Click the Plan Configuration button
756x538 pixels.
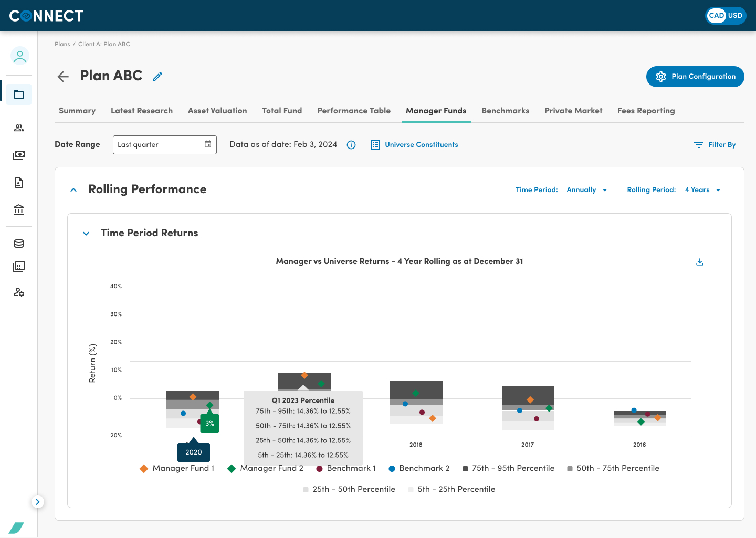coord(695,77)
